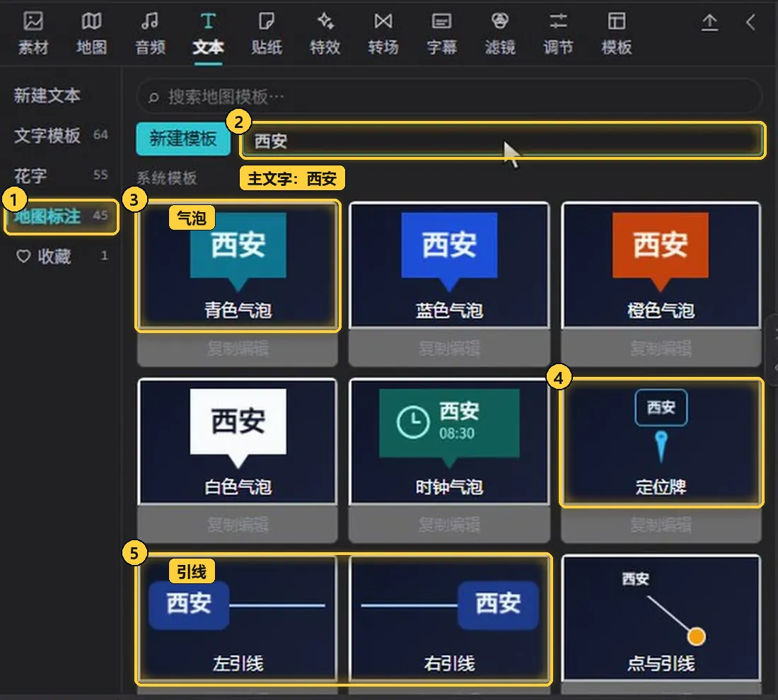Click 复制编辑 under 时钟气泡
Screen dimensions: 778x700
449,525
